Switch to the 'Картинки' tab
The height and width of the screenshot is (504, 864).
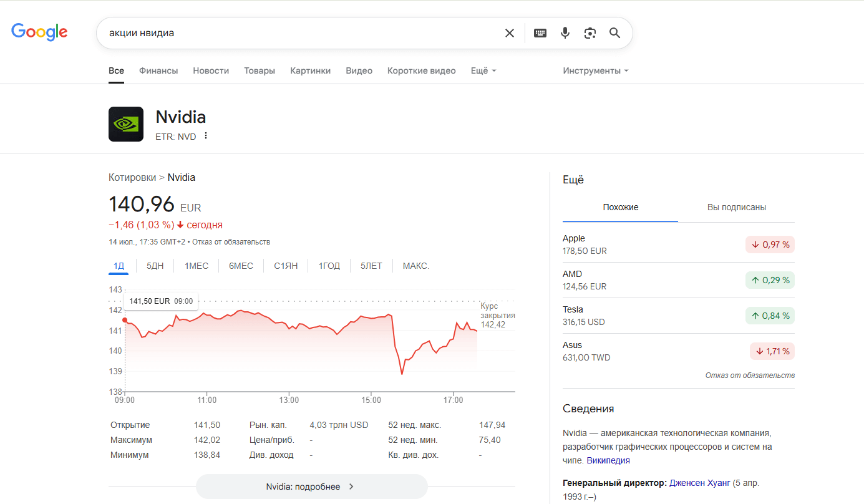click(311, 71)
